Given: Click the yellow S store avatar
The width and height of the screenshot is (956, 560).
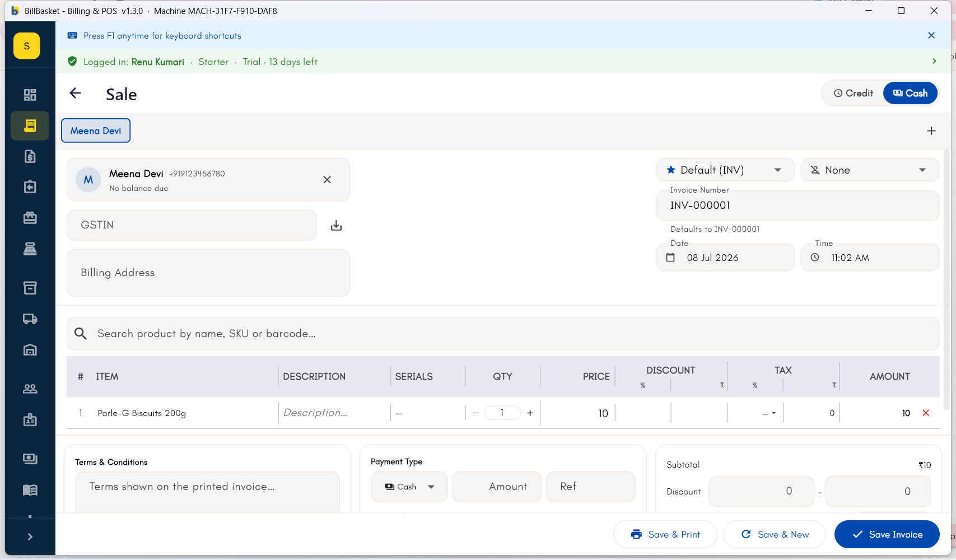Looking at the screenshot, I should pos(27,46).
